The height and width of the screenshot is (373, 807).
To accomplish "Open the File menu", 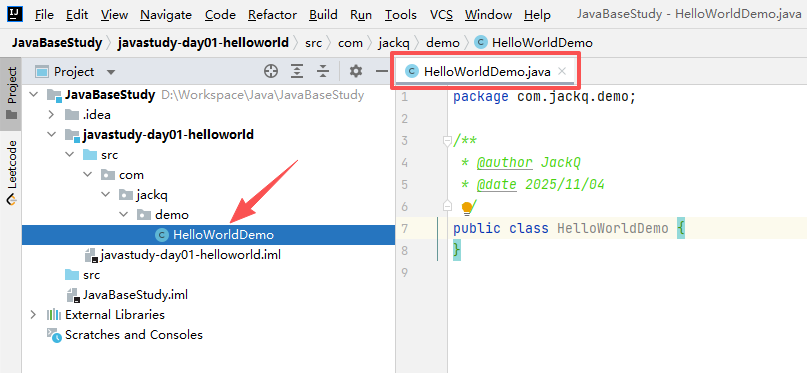I will coord(44,15).
